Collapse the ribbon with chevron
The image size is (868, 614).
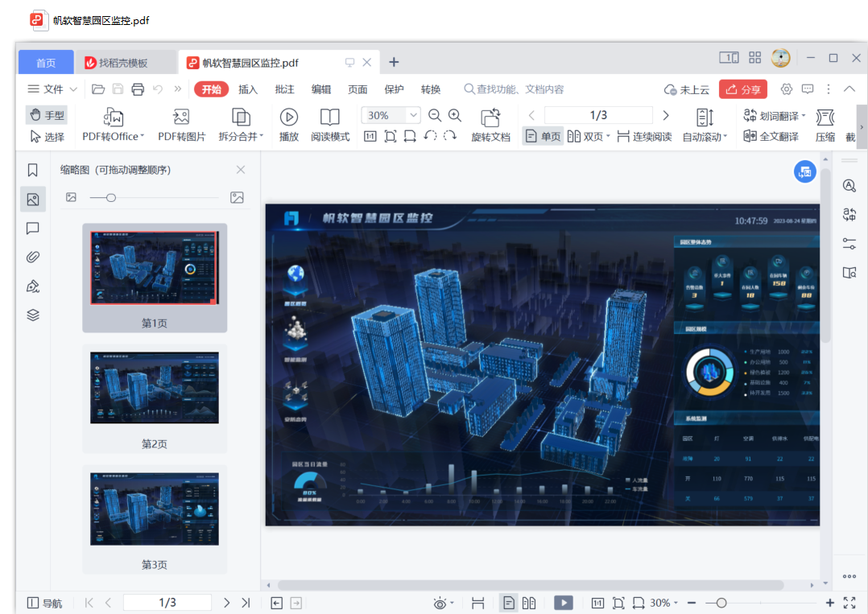(x=849, y=89)
